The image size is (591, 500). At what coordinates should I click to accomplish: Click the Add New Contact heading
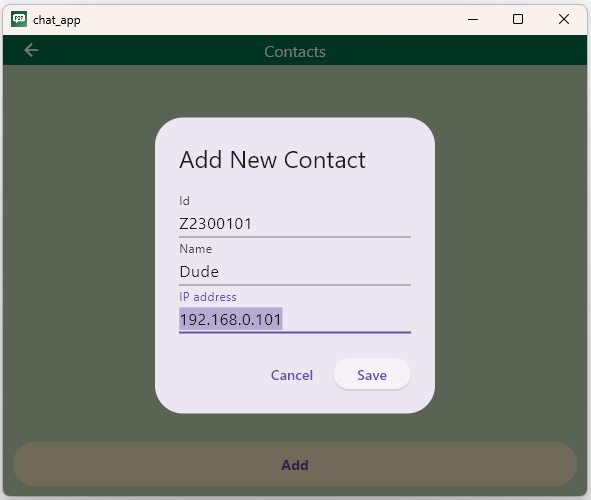272,160
